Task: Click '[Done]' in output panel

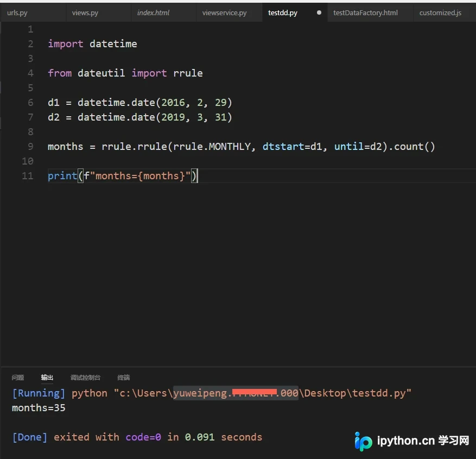Action: pos(30,437)
